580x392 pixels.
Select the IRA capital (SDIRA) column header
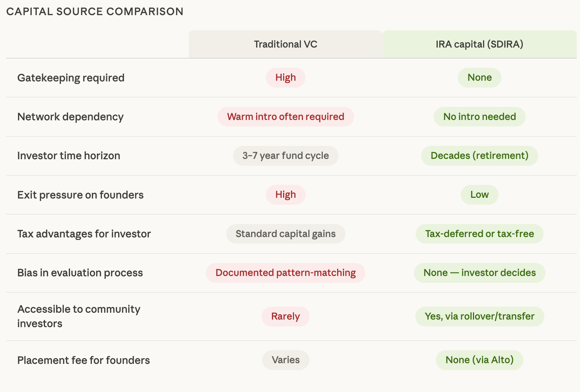pos(479,44)
